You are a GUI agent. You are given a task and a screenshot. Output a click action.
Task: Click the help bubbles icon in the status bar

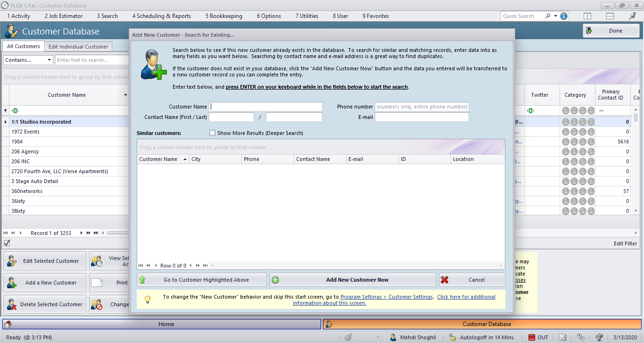coord(580,337)
